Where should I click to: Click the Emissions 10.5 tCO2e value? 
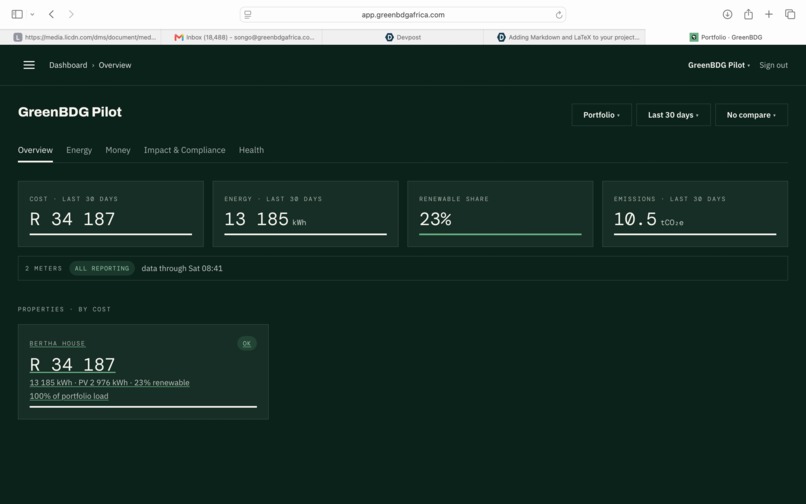click(648, 219)
